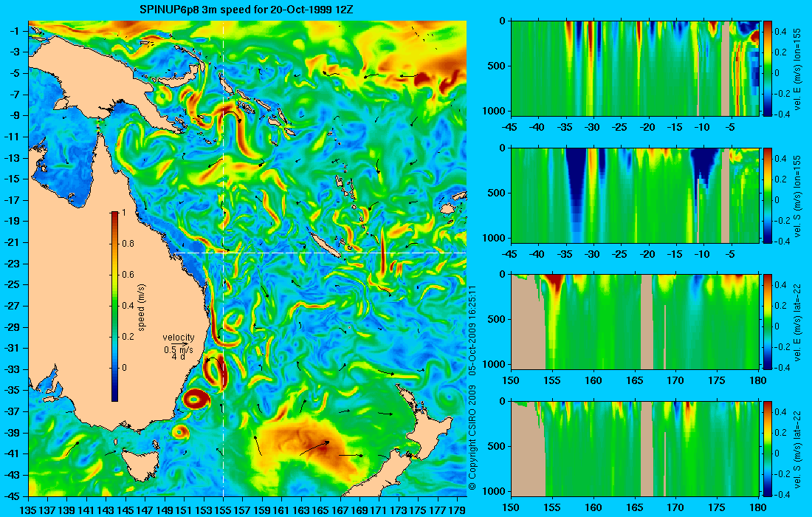Click the 'velocity' legend label
This screenshot has height=517, width=812.
pyautogui.click(x=178, y=338)
